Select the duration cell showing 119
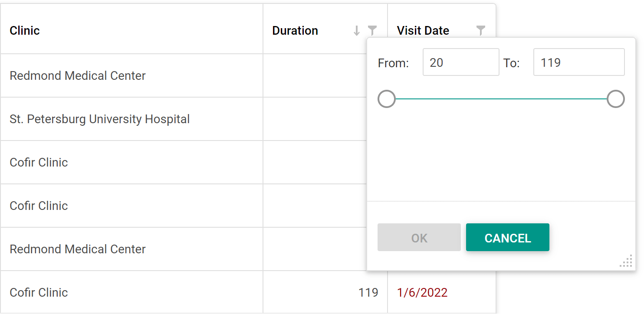 (368, 293)
